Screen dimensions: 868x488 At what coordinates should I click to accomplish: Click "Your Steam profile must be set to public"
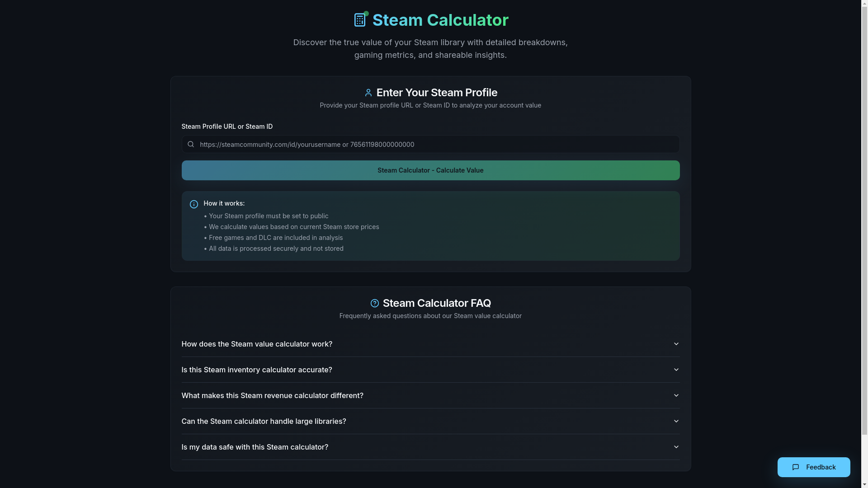coord(269,216)
